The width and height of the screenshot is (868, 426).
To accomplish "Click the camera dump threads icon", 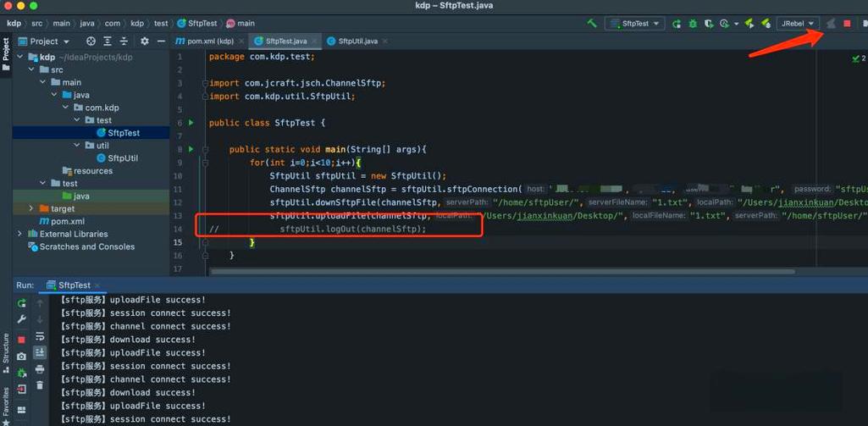I will (22, 357).
